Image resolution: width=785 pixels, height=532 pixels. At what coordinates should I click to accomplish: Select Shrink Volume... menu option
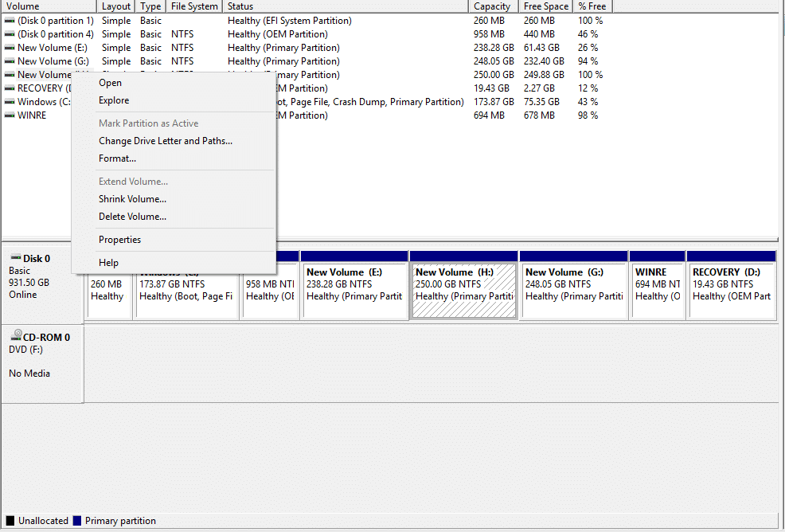[x=132, y=199]
